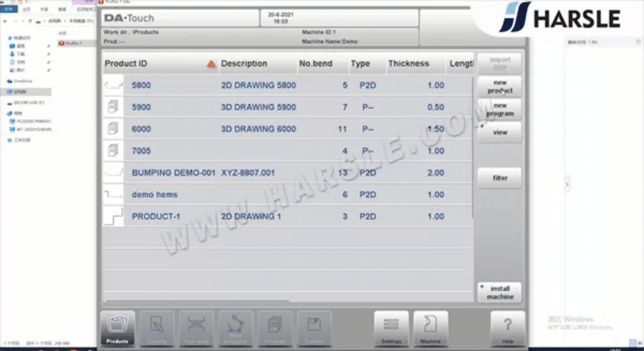644x351 pixels.
Task: Open Settings in bottom bar
Action: (x=392, y=328)
